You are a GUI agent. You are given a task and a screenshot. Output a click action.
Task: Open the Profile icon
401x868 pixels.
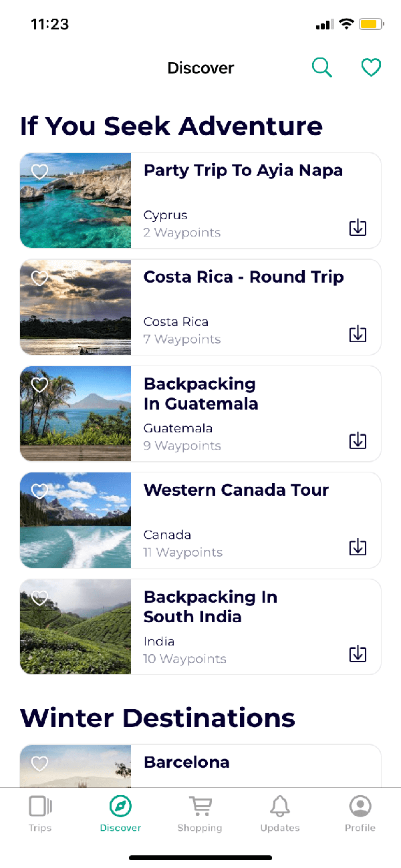click(x=360, y=807)
